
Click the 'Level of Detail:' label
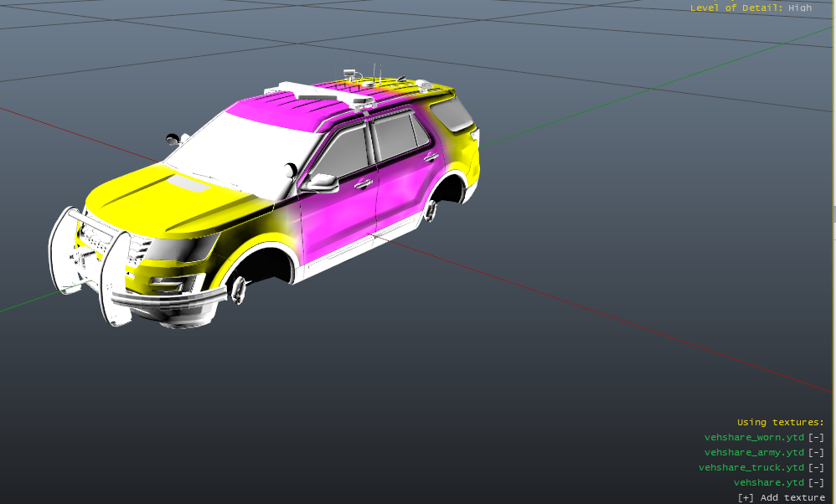tap(736, 8)
